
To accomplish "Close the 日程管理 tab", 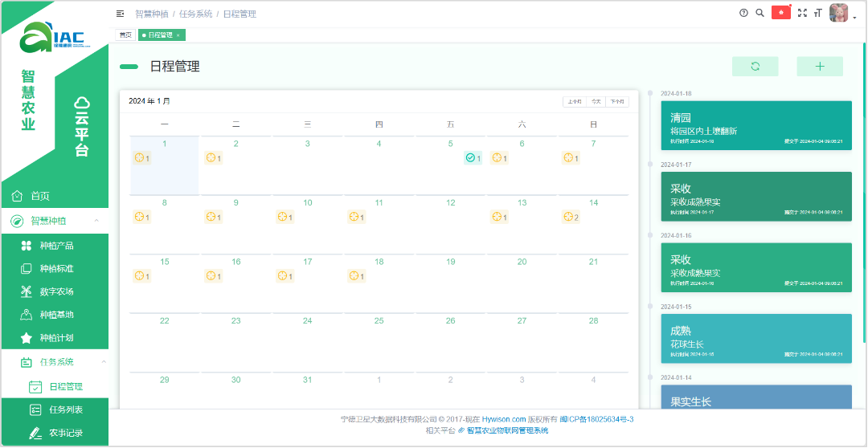I will coord(178,35).
